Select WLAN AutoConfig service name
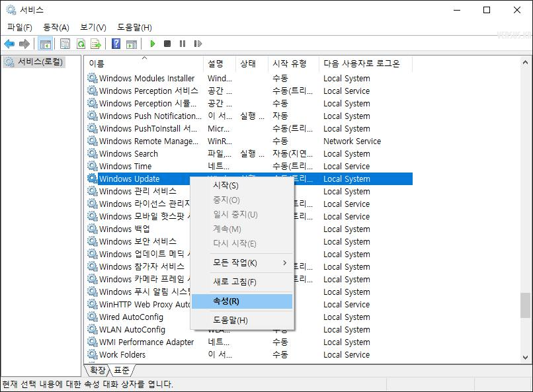This screenshot has width=533, height=392. tap(132, 329)
